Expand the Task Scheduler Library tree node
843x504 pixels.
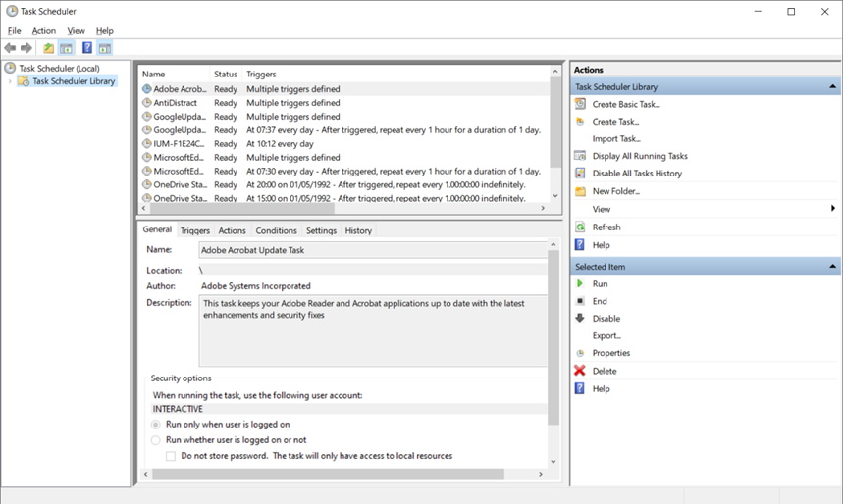click(11, 81)
